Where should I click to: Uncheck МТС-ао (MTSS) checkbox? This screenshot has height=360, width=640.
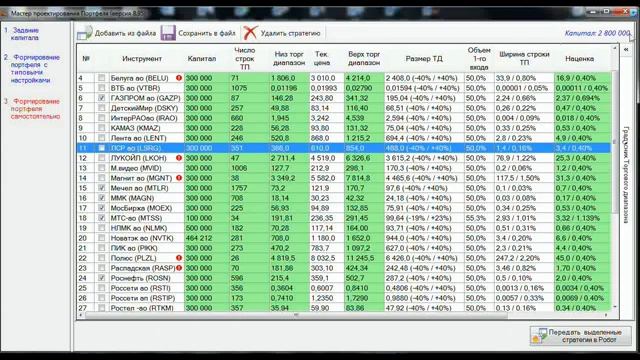click(x=102, y=218)
